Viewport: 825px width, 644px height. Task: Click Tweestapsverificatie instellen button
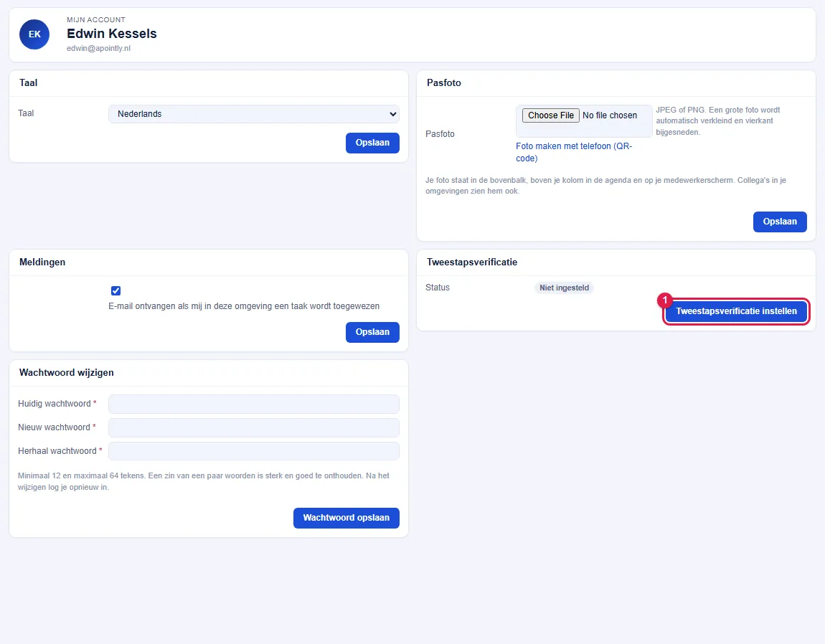coord(736,311)
